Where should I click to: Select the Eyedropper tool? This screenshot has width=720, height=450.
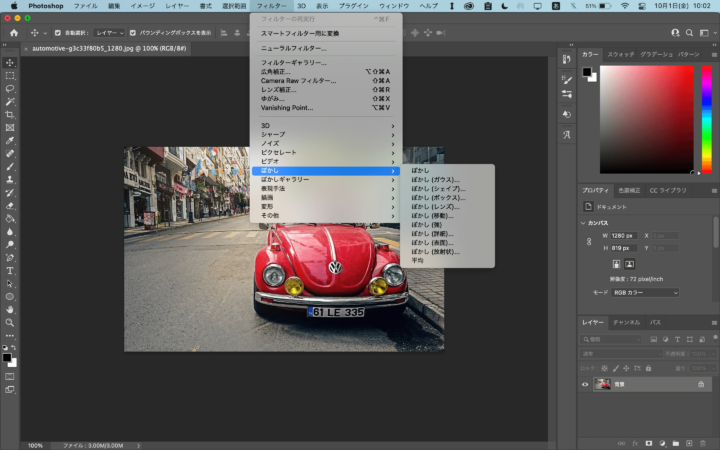click(10, 141)
